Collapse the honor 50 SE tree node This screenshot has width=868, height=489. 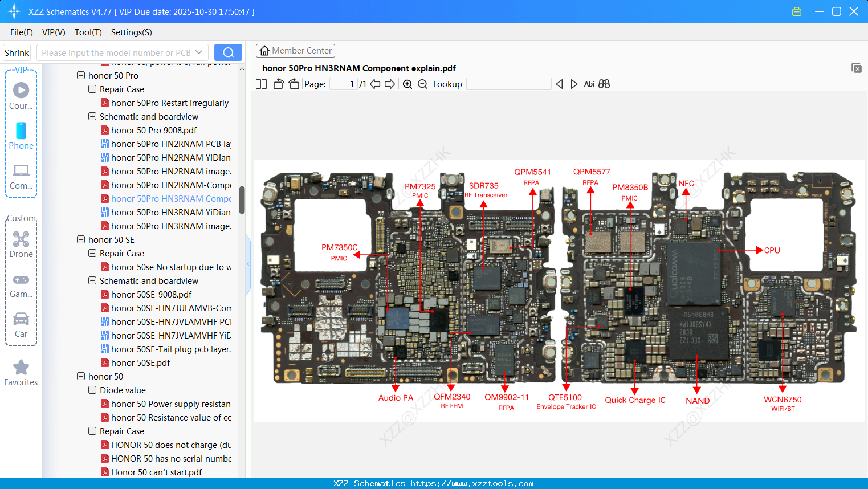point(81,239)
